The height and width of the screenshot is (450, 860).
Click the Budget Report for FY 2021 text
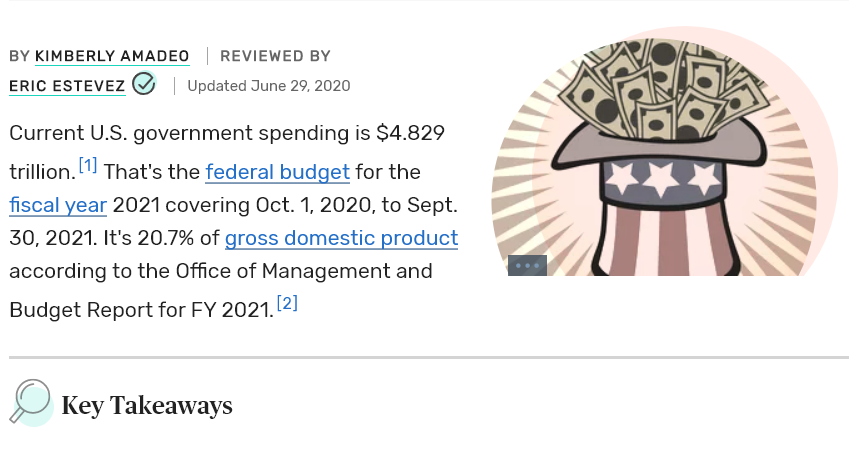141,310
